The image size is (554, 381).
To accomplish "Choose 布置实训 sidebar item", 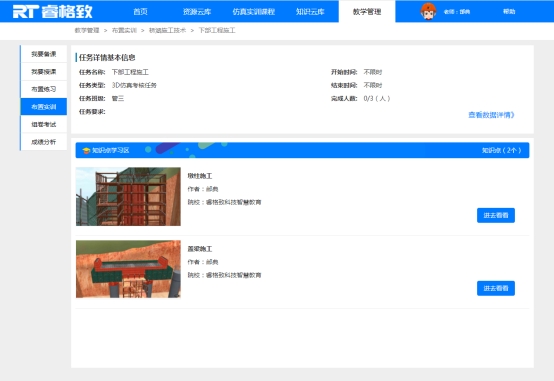I will pyautogui.click(x=44, y=107).
